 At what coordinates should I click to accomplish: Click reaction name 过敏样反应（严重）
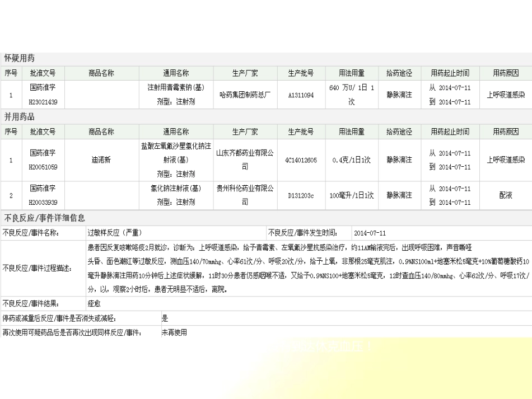[115, 233]
